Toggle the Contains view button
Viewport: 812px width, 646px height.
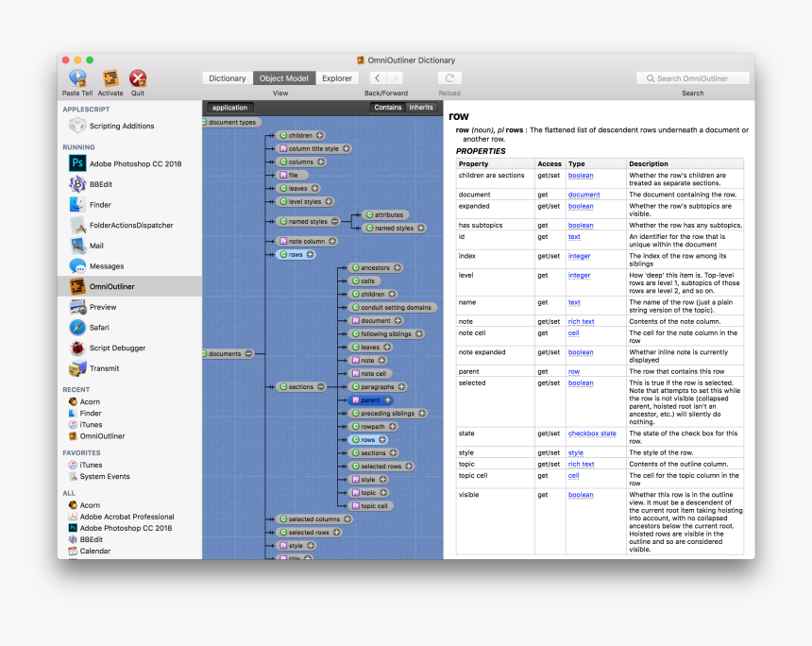[x=388, y=108]
